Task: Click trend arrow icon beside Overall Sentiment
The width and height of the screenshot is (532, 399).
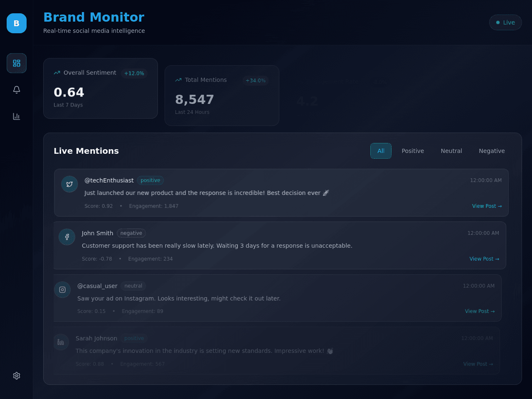Action: click(57, 73)
